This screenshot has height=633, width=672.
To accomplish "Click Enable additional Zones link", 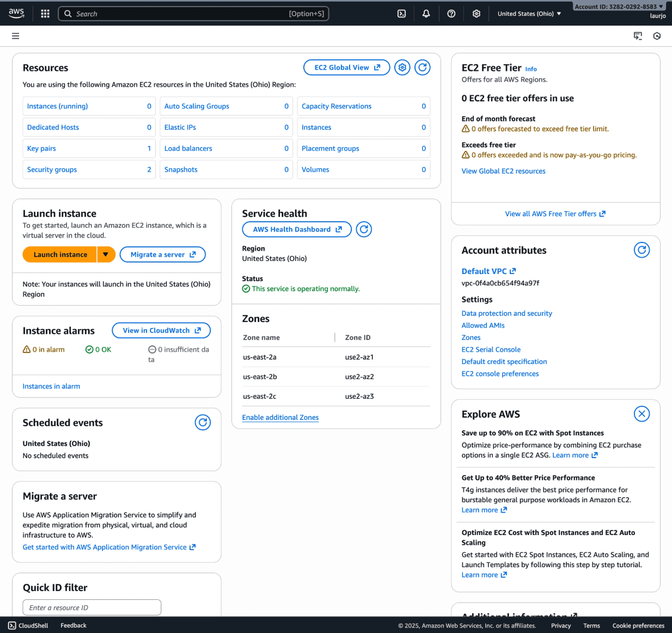I will tap(280, 417).
